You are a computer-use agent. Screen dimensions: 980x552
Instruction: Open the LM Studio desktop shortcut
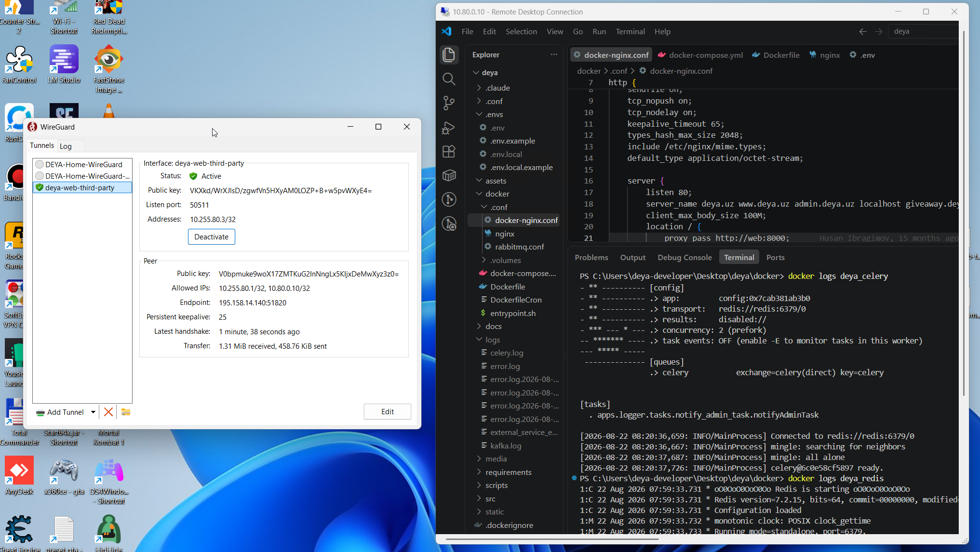click(x=64, y=65)
